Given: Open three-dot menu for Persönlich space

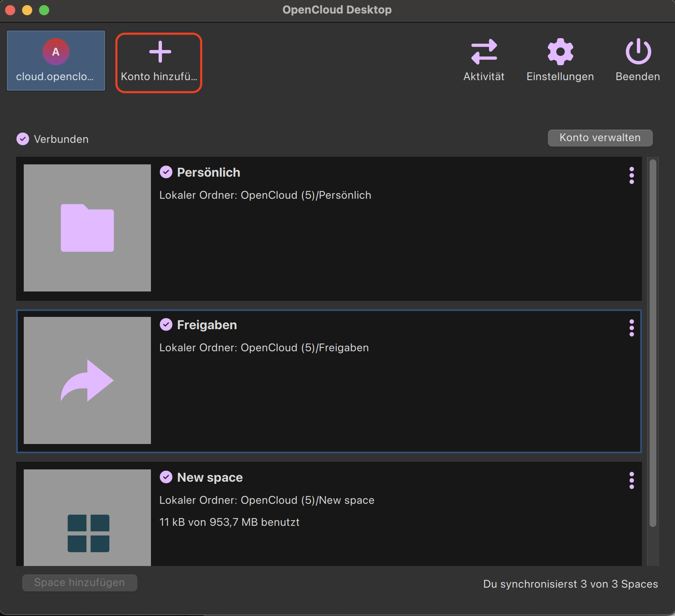Looking at the screenshot, I should (632, 175).
